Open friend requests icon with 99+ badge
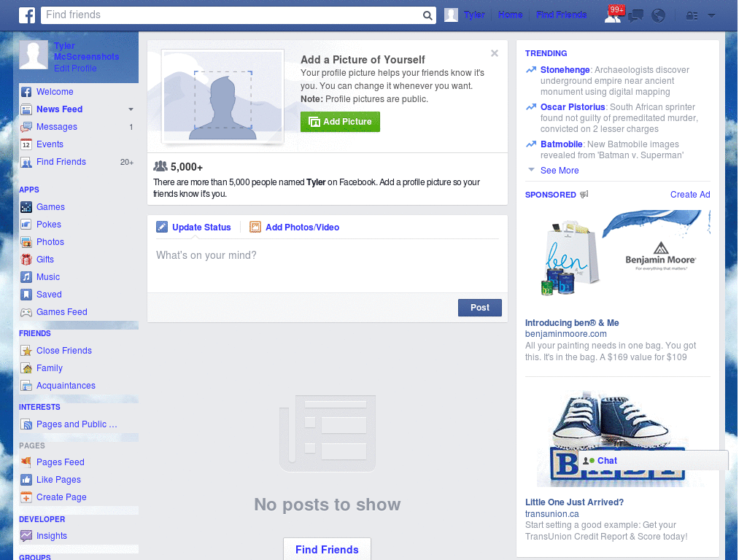747x560 pixels. point(614,15)
